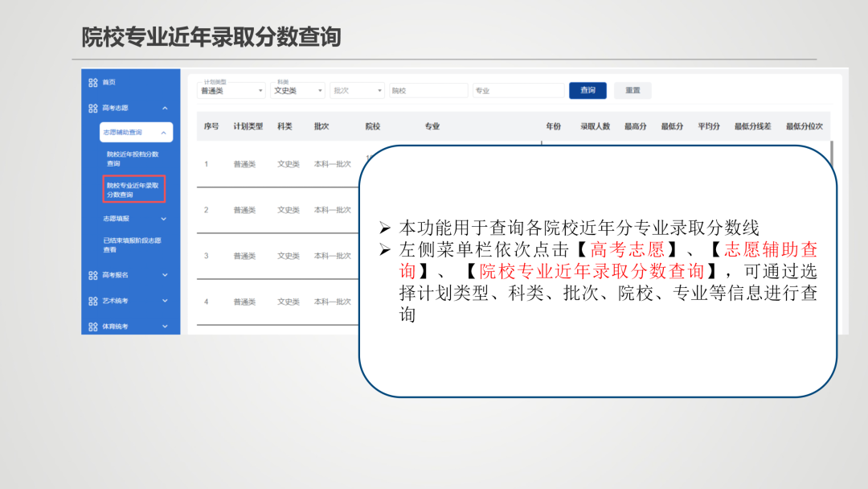Click the 批次 column header
The height and width of the screenshot is (489, 868).
pyautogui.click(x=321, y=126)
